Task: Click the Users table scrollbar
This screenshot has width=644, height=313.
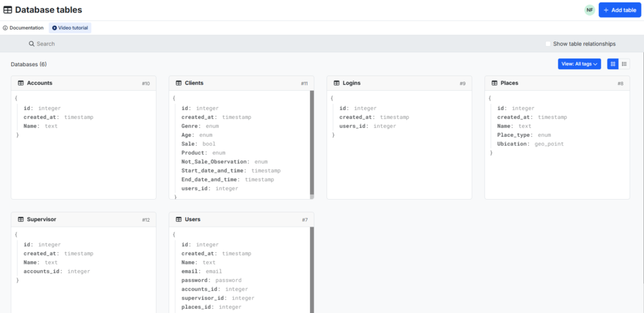Action: pos(312,268)
